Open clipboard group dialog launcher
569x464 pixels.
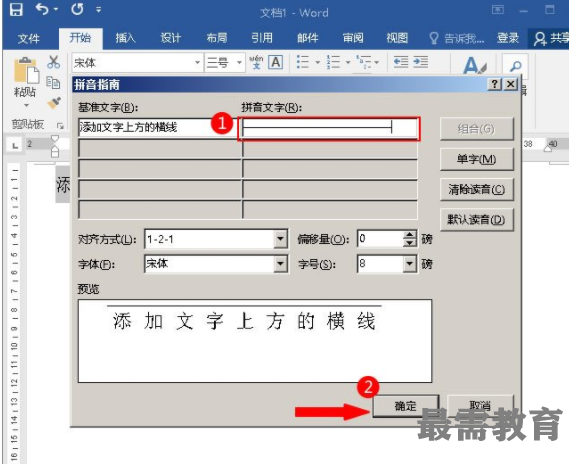click(60, 126)
